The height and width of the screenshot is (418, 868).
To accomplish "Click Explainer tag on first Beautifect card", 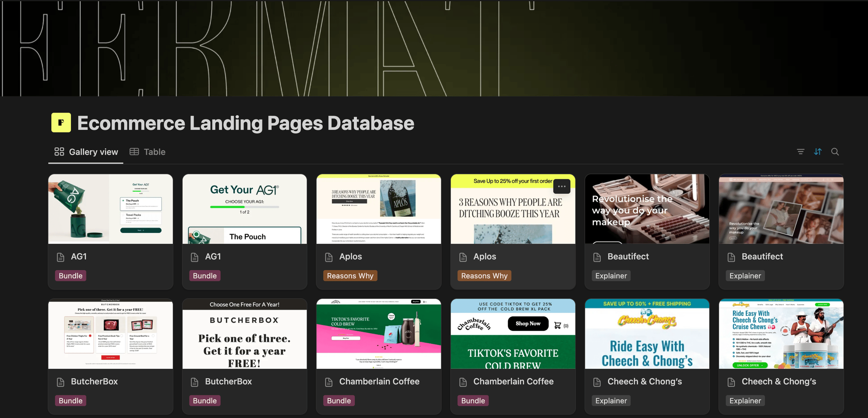I will click(x=611, y=276).
